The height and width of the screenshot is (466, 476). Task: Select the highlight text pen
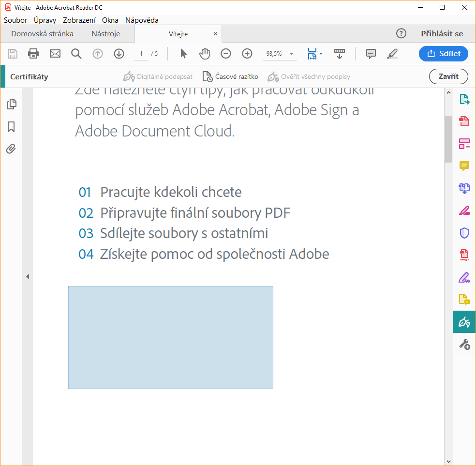392,54
